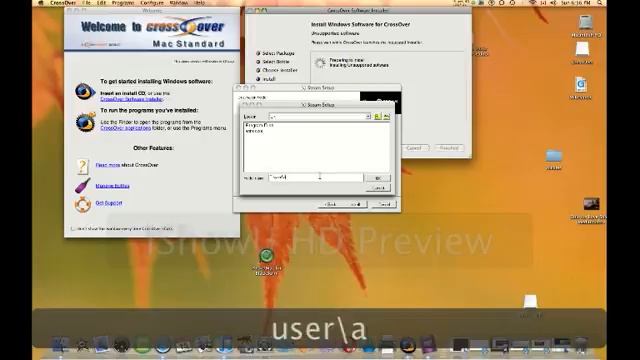Open the CrossOver application menu
The width and height of the screenshot is (640, 360).
63,2
